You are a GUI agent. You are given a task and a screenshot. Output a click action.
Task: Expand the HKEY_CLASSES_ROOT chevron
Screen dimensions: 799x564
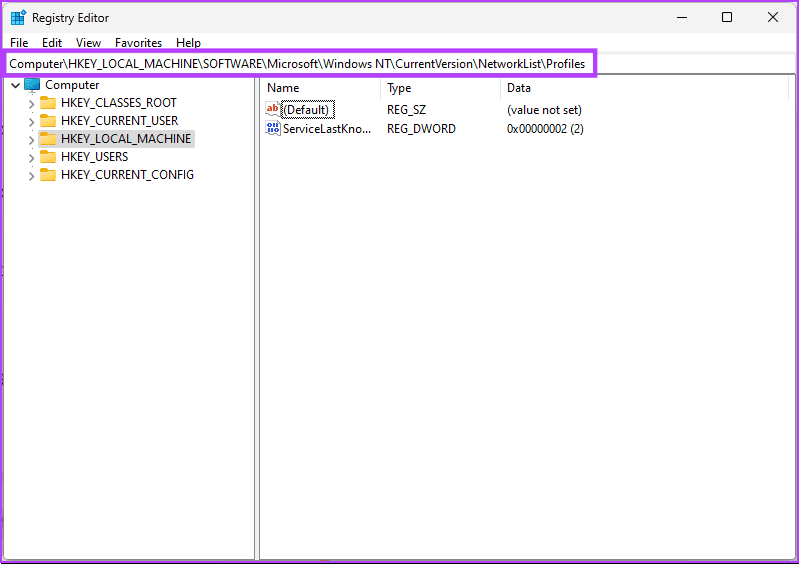(x=31, y=104)
